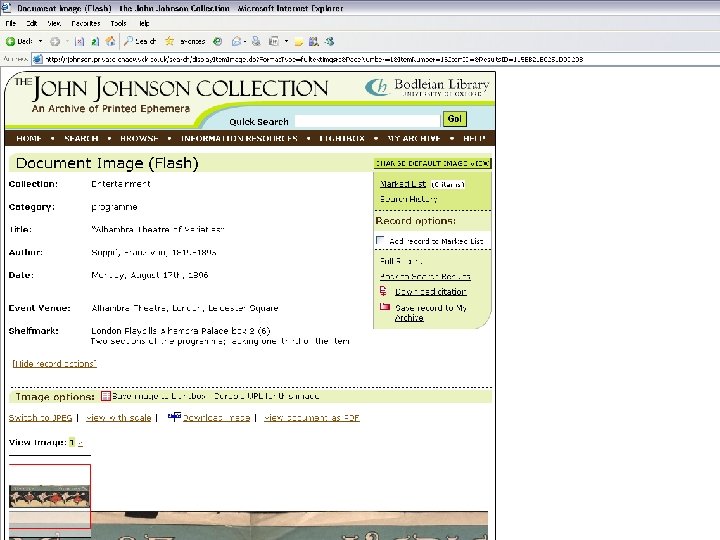
Task: Click the Hide record options link
Action: coord(54,364)
